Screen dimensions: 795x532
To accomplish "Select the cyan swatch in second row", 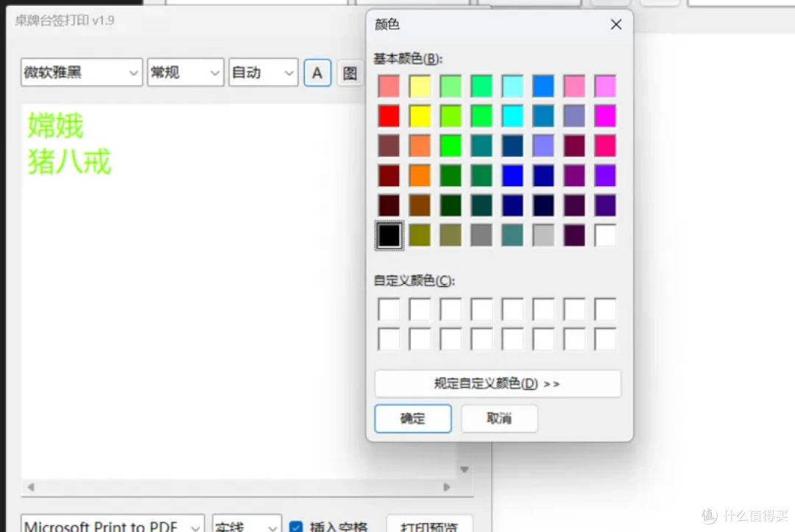I will click(512, 116).
